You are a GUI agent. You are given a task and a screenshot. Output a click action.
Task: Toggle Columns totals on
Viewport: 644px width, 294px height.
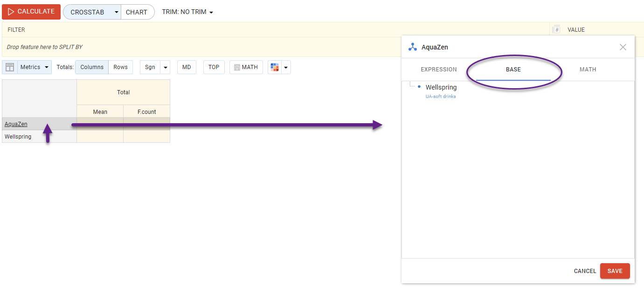click(92, 67)
